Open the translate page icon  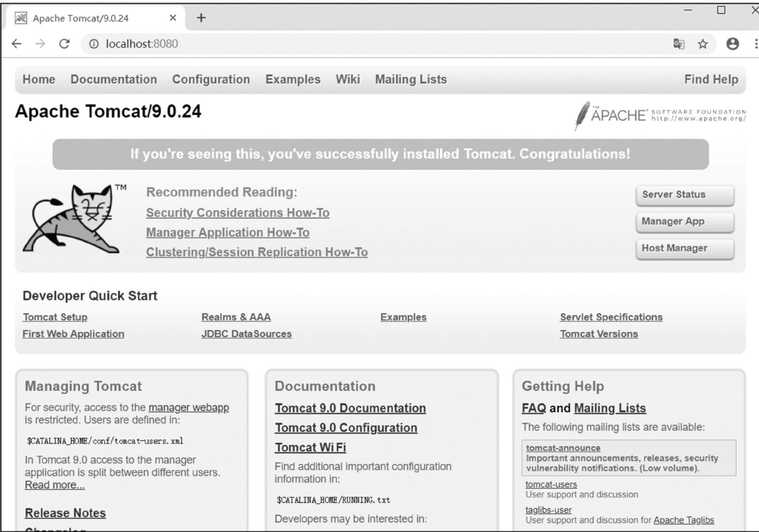pyautogui.click(x=679, y=44)
